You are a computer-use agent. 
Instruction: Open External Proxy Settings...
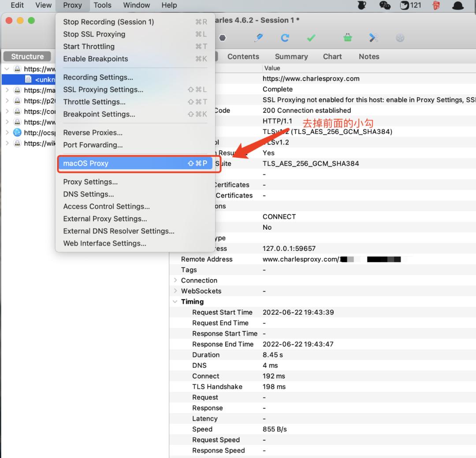click(x=135, y=219)
